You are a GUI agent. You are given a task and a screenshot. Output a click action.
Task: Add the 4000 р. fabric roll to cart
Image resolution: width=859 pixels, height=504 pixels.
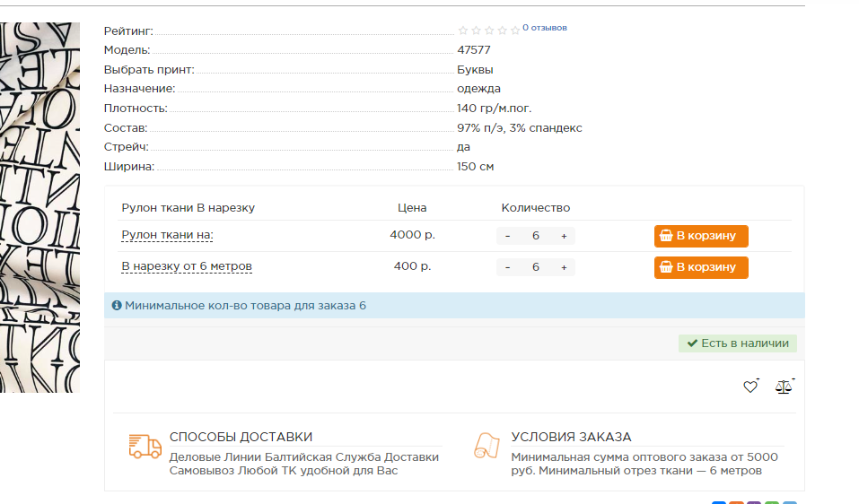click(701, 236)
